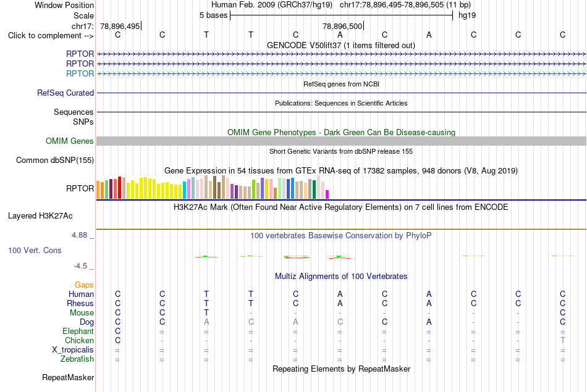Open the OMIM Gene Phenotypes track title

tap(341, 132)
